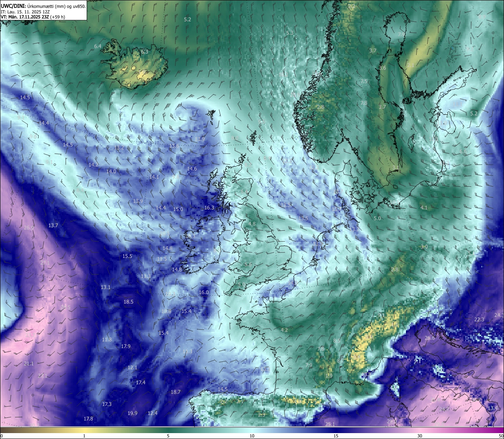This screenshot has width=504, height=439.
Task: Click the UWC/DINI Úrkomumætti title line
Action: tap(43, 6)
